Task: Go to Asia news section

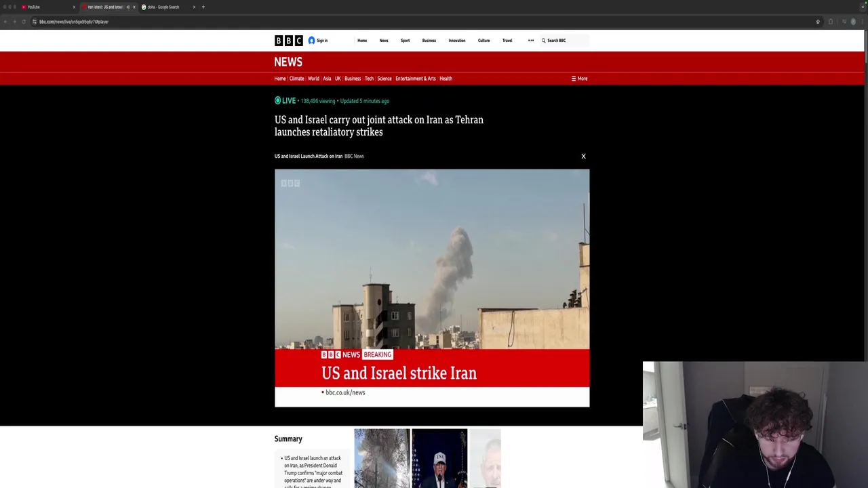Action: (327, 79)
